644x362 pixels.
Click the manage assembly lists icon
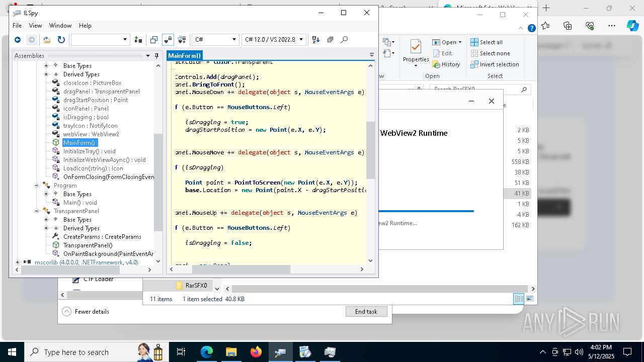(x=138, y=40)
